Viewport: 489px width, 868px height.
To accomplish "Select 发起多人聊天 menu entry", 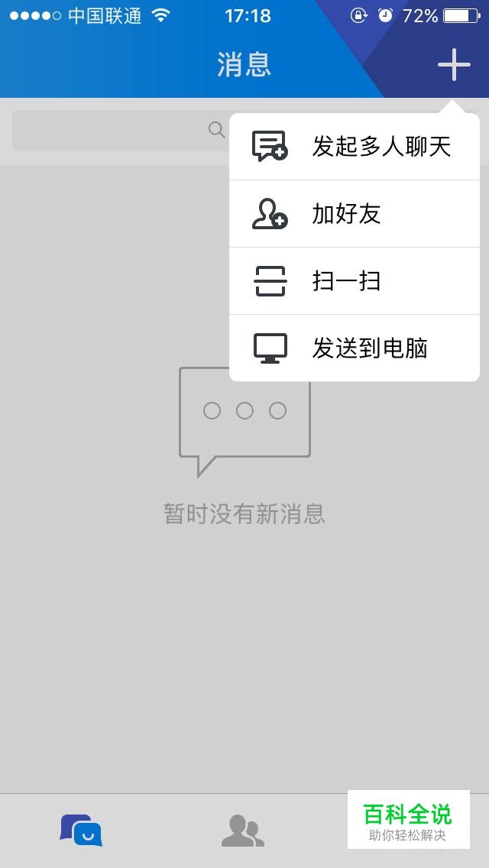I will (x=355, y=147).
